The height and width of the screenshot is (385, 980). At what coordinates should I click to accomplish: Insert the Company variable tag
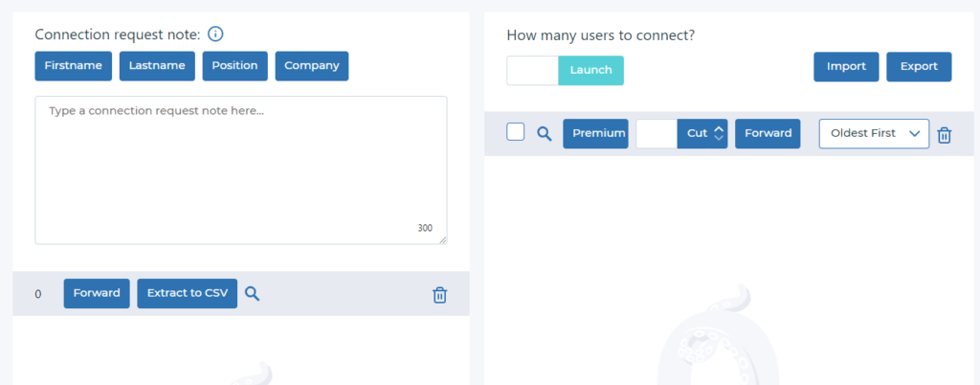[x=312, y=66]
